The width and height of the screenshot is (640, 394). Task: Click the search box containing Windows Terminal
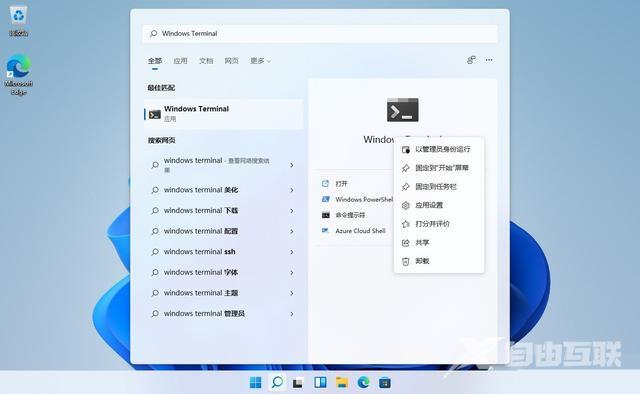click(320, 33)
